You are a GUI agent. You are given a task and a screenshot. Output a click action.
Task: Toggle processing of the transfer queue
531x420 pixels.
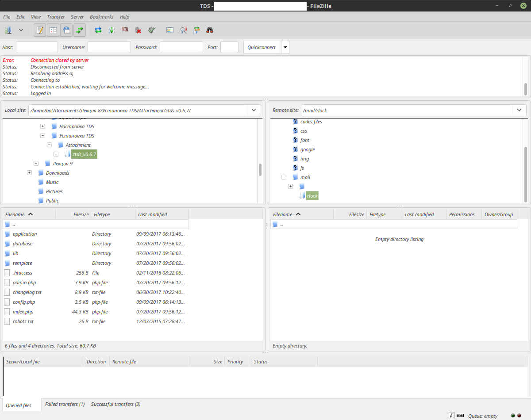(x=112, y=30)
